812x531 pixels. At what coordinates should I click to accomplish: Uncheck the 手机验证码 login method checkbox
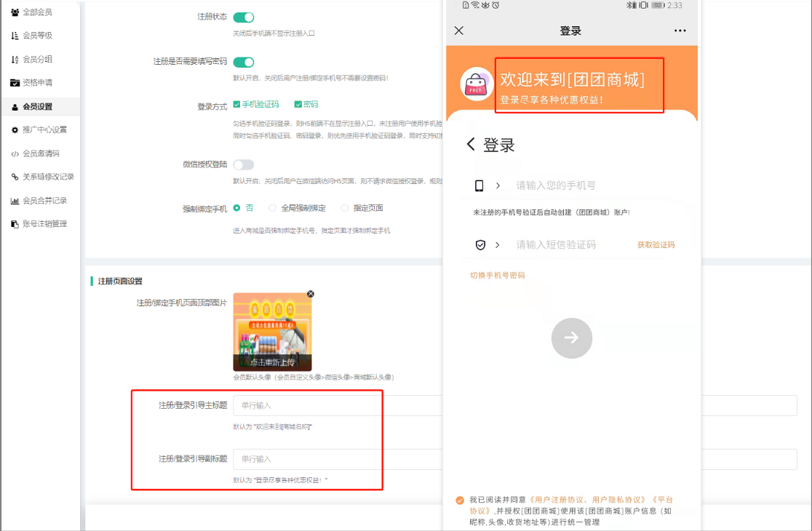pos(237,105)
